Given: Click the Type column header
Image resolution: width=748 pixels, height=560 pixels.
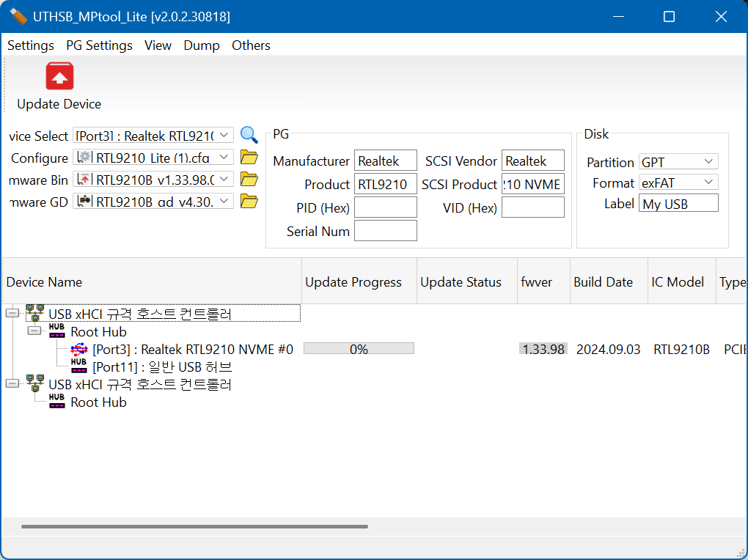Looking at the screenshot, I should (731, 281).
